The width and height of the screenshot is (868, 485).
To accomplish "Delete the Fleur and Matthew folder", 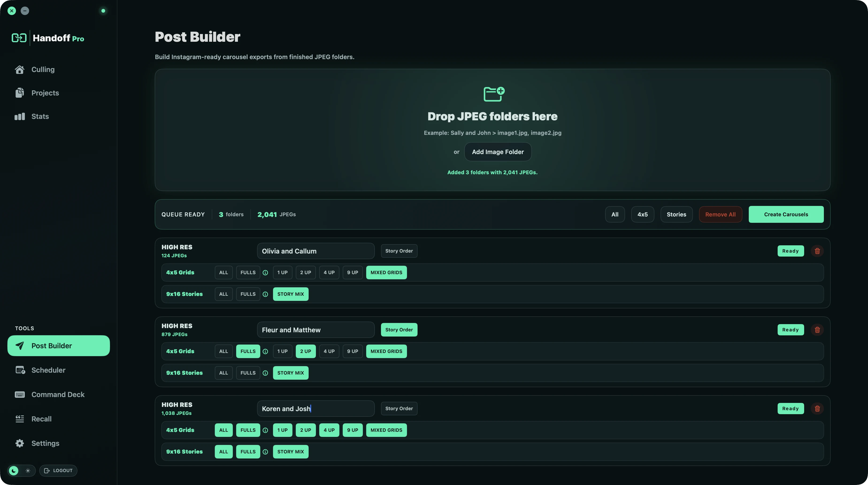I will [817, 330].
